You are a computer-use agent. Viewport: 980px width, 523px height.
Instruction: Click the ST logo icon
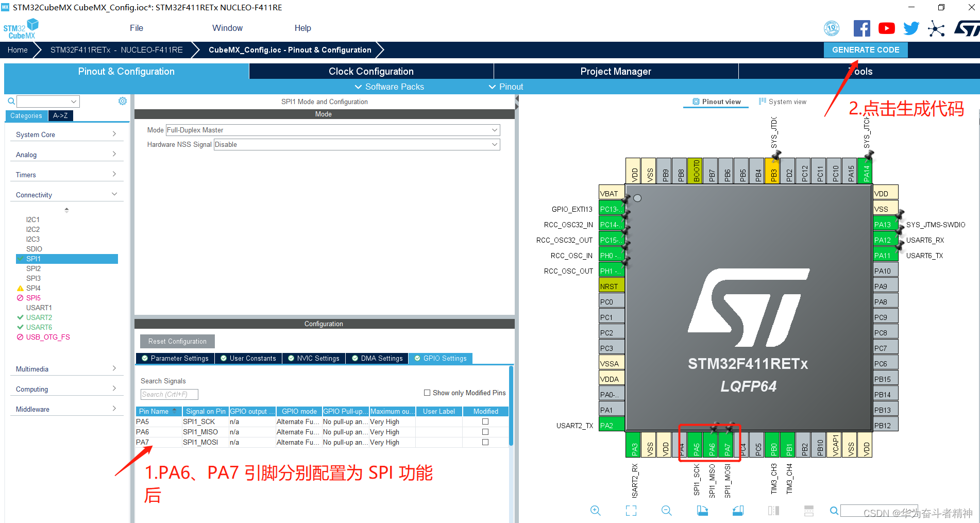pyautogui.click(x=967, y=28)
